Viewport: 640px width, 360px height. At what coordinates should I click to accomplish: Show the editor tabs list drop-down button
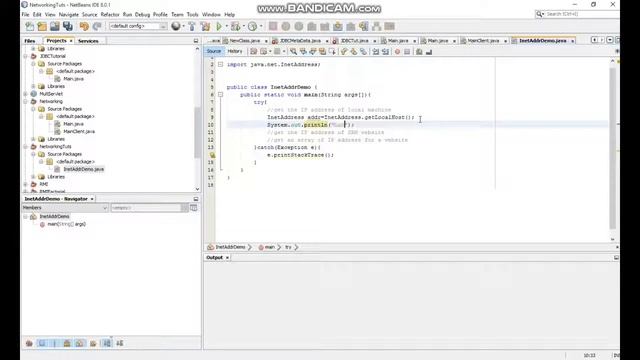(610, 40)
